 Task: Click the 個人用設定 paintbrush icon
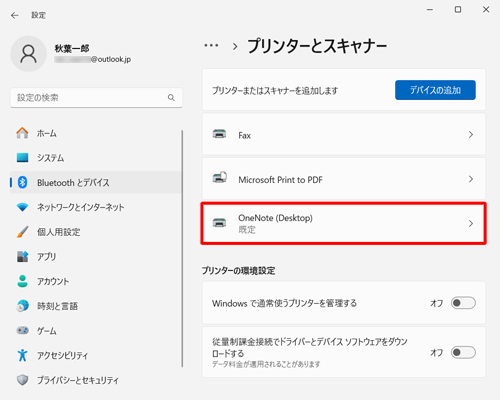point(22,232)
